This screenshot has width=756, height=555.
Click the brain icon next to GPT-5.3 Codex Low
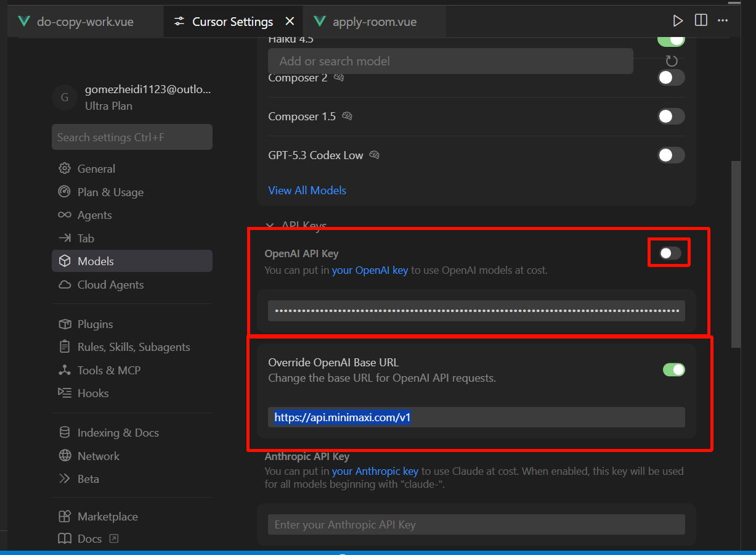click(x=374, y=155)
